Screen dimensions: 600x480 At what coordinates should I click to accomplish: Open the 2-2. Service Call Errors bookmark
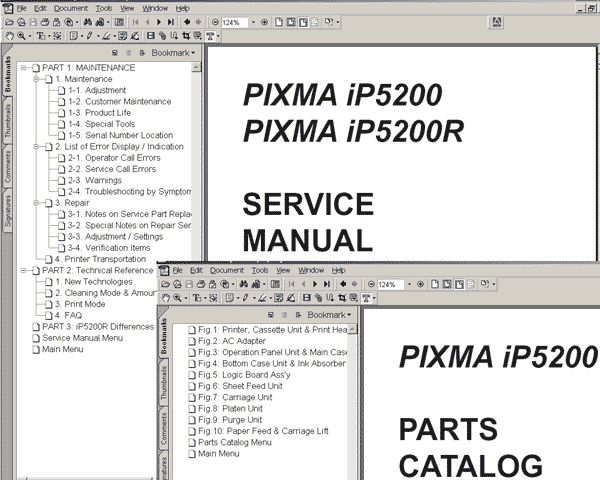(x=112, y=169)
